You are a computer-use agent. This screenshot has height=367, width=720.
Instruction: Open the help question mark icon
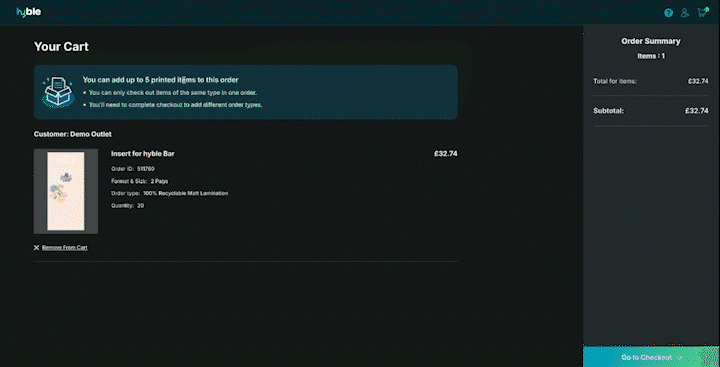669,13
